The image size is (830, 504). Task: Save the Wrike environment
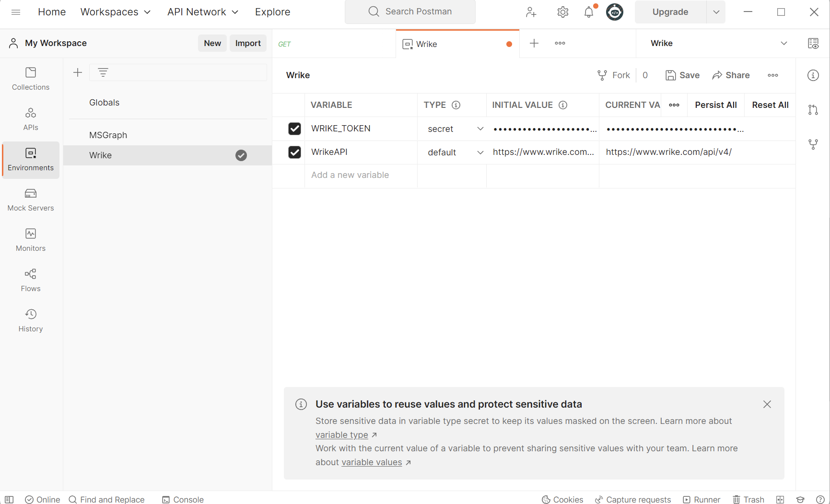point(683,75)
